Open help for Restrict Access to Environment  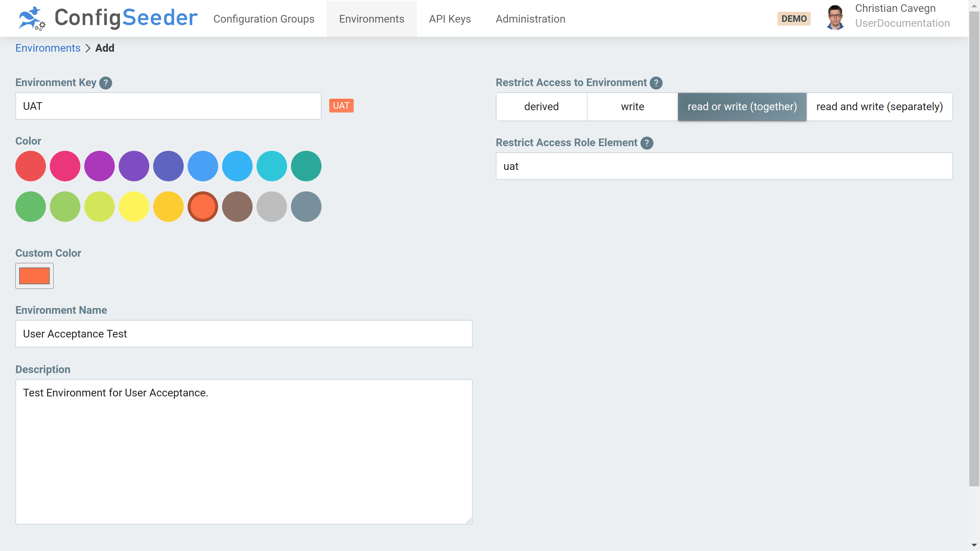pos(656,83)
